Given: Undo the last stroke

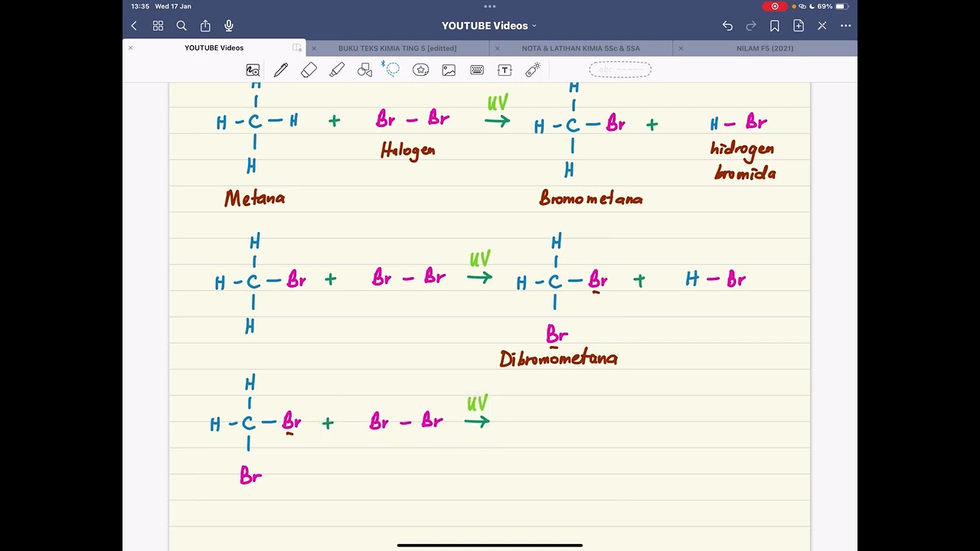Looking at the screenshot, I should 727,26.
